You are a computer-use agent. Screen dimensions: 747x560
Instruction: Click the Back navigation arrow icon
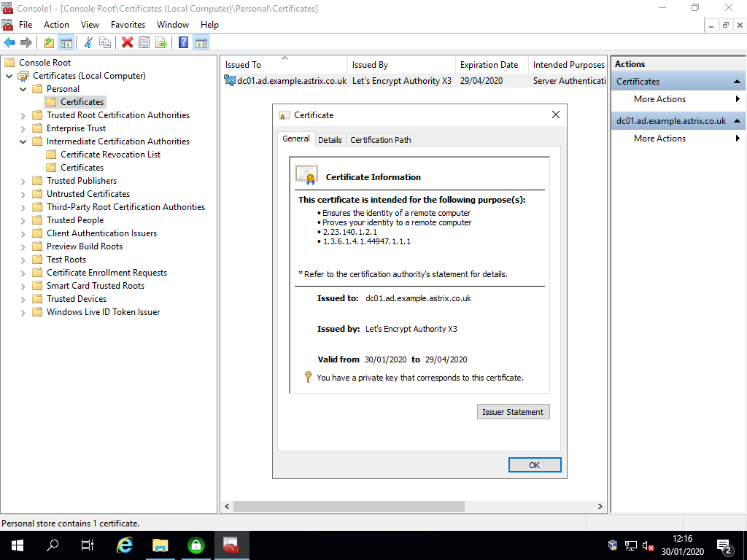9,42
